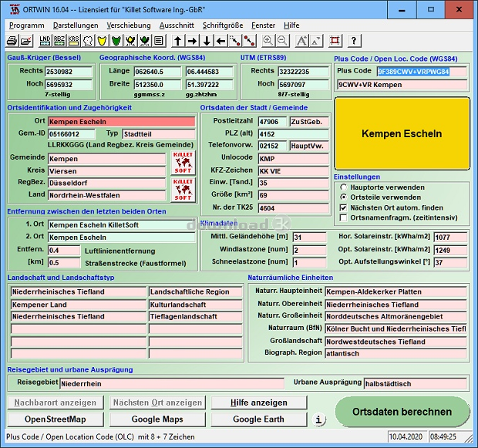Click the enlarge font size icon
478x448 pixels.
pos(301,41)
